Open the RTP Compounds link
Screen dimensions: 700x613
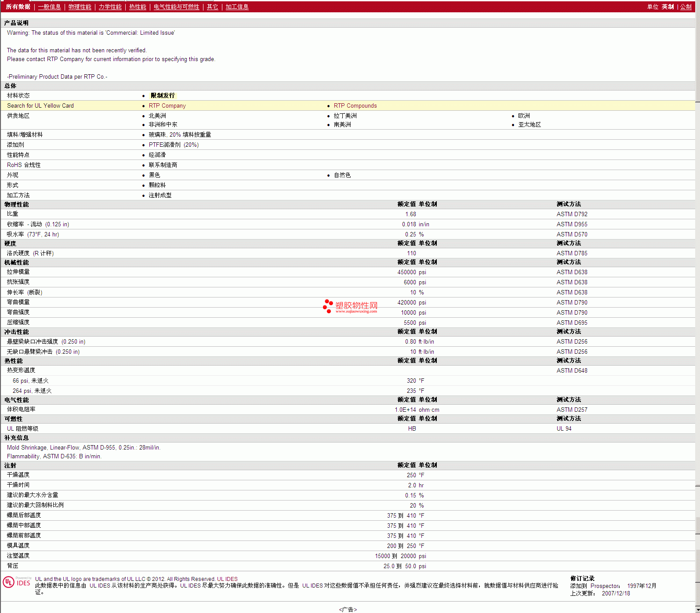(355, 105)
